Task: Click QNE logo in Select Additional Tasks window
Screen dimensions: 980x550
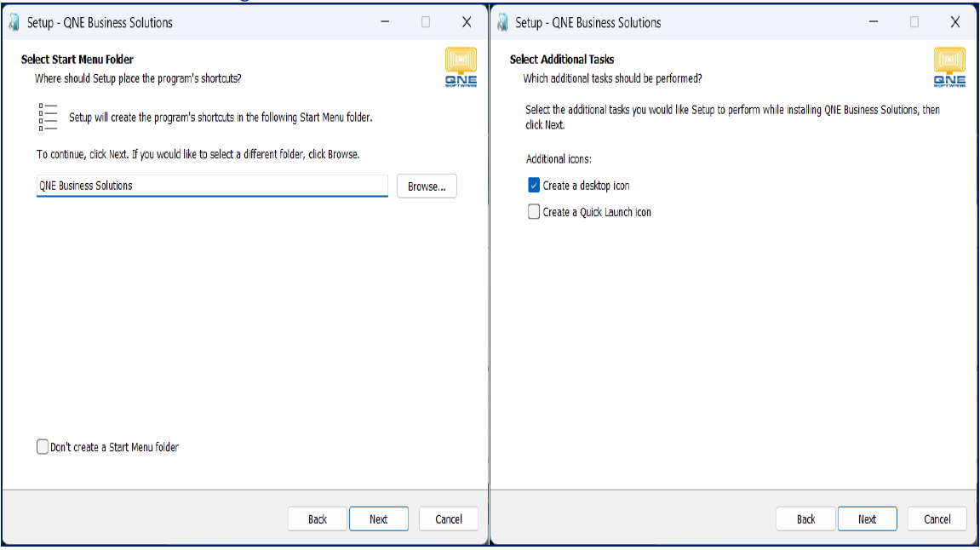Action: click(x=949, y=67)
